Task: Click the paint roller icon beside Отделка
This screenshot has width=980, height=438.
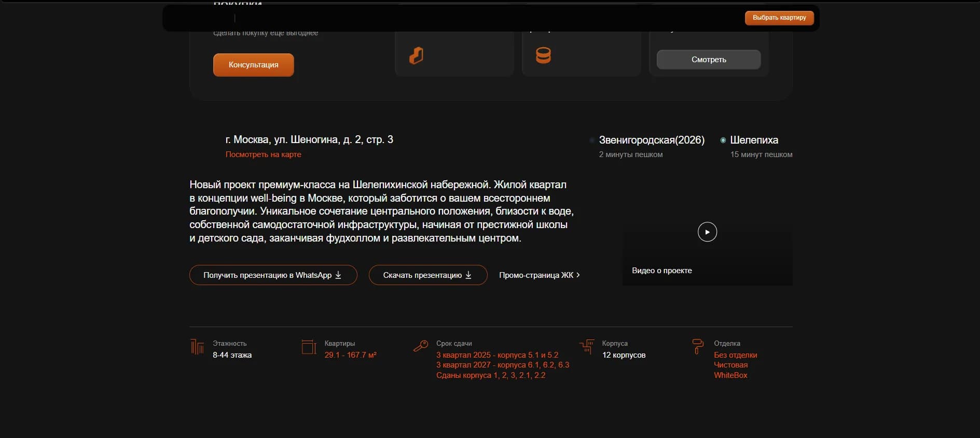Action: coord(698,346)
